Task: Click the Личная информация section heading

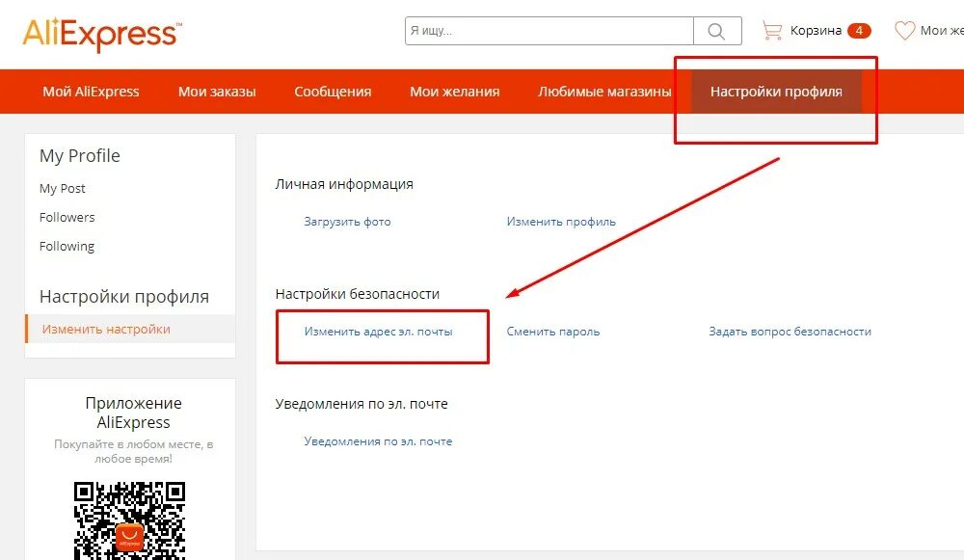Action: [344, 184]
